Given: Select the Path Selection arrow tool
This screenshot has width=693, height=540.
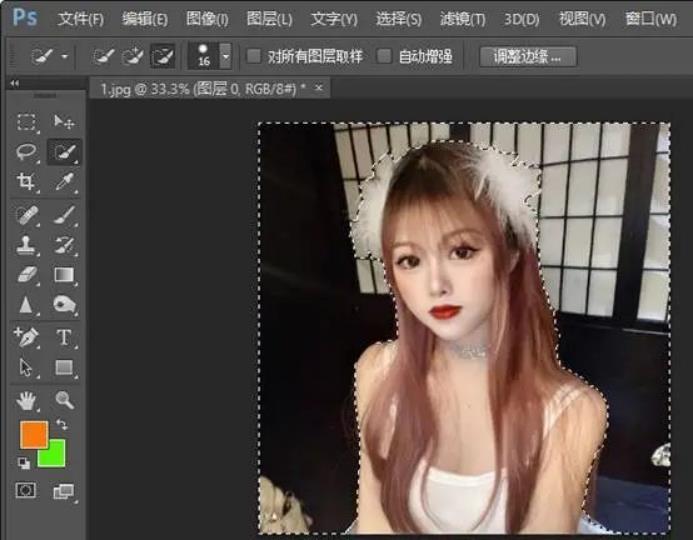Looking at the screenshot, I should pos(26,368).
